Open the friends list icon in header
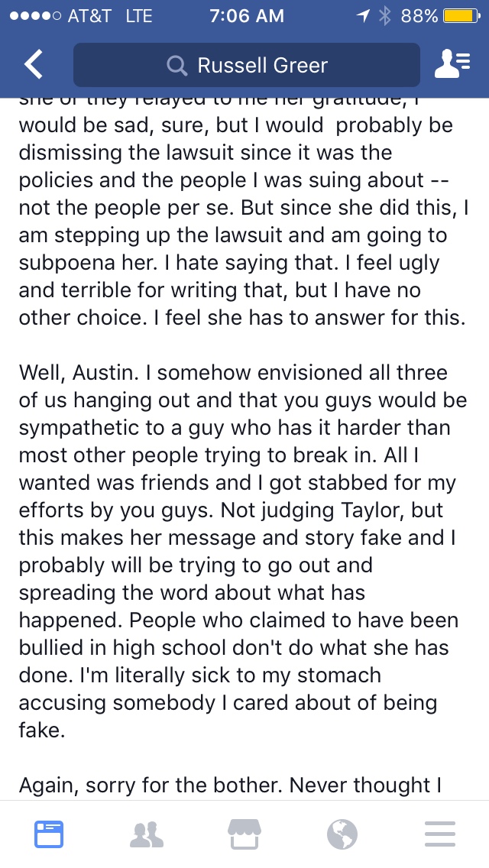The image size is (489, 868). 452,64
